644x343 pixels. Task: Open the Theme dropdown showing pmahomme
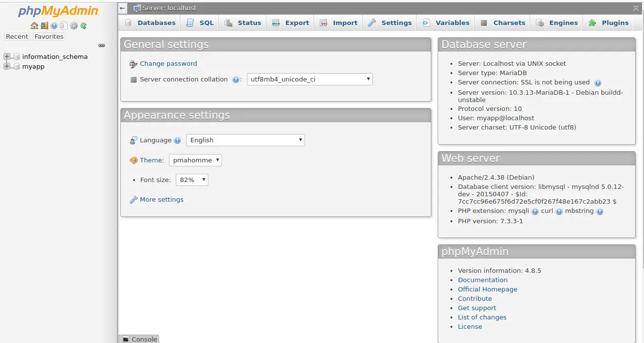[196, 160]
